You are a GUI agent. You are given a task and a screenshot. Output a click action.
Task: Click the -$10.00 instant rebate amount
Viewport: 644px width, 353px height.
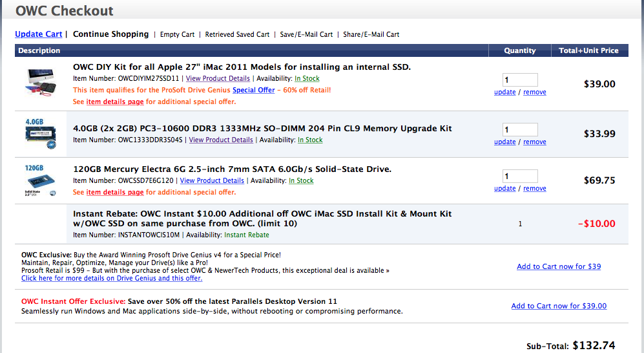point(596,224)
